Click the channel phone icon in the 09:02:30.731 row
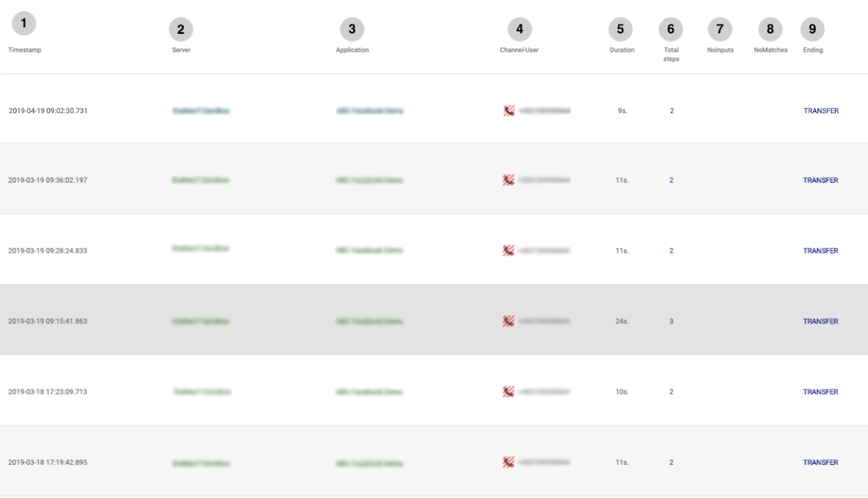868x498 pixels. point(509,111)
